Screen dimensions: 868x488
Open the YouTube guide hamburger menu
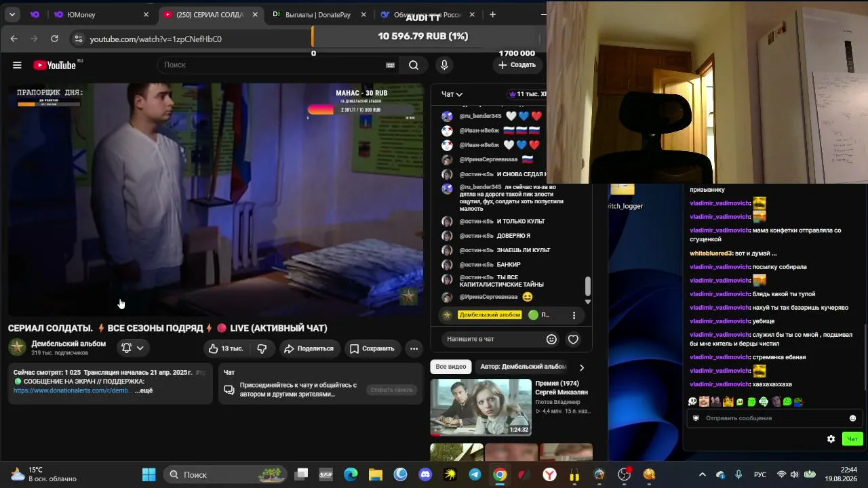click(17, 65)
